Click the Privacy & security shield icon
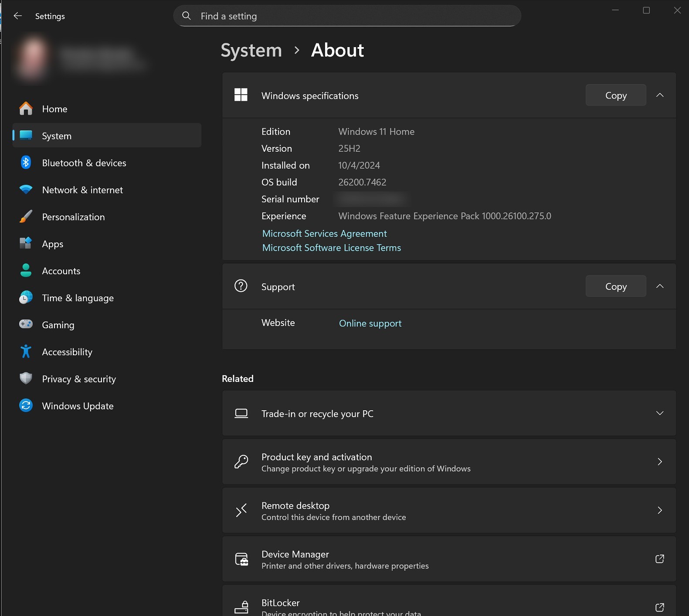The image size is (689, 616). (x=26, y=378)
